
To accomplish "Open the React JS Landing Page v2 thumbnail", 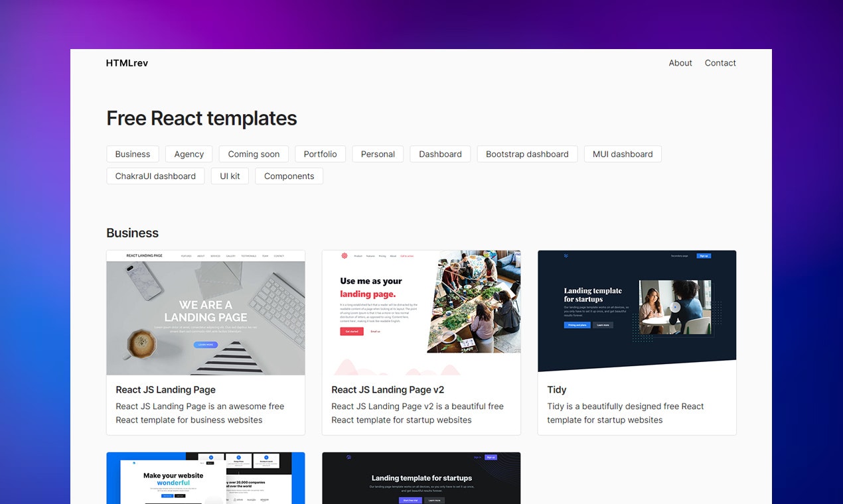I will click(x=421, y=313).
